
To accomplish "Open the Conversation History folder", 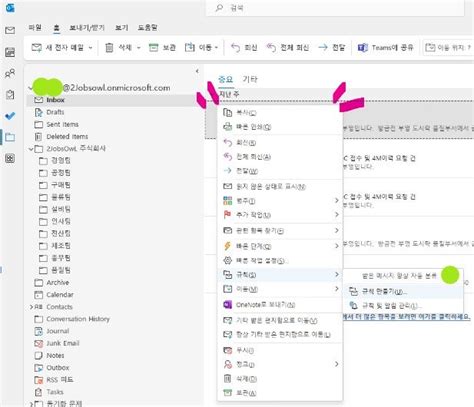I will click(x=72, y=319).
